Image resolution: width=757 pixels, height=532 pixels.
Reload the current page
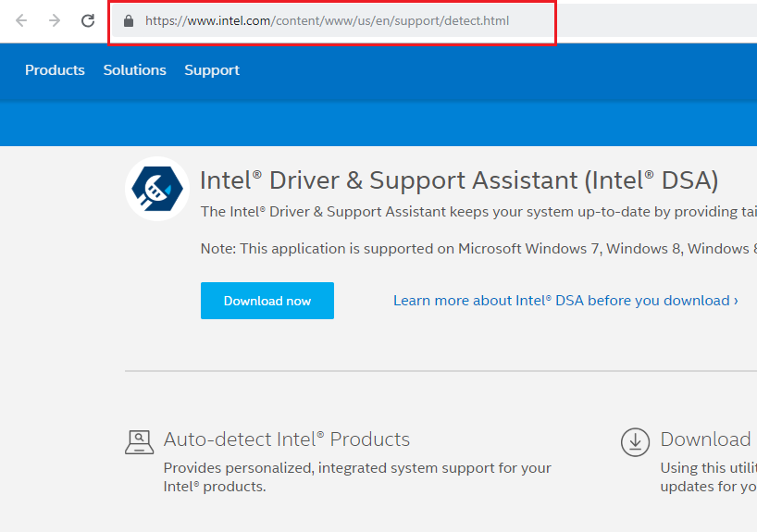88,20
